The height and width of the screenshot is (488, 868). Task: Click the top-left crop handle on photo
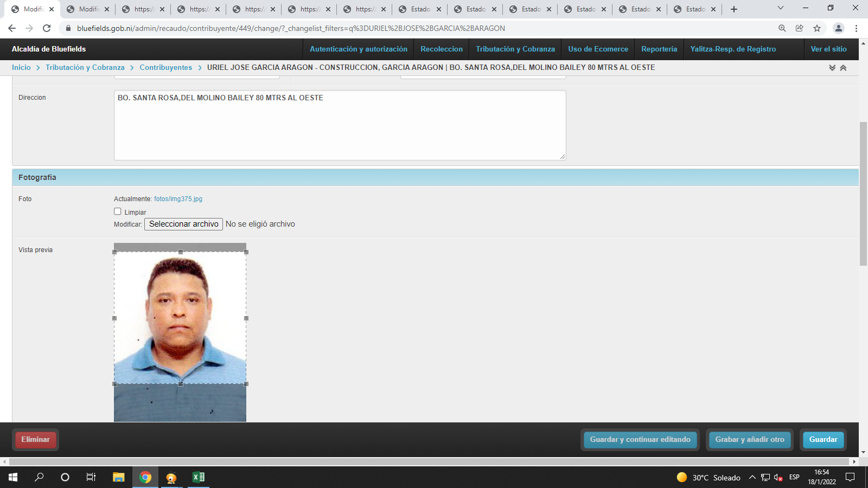click(x=114, y=252)
